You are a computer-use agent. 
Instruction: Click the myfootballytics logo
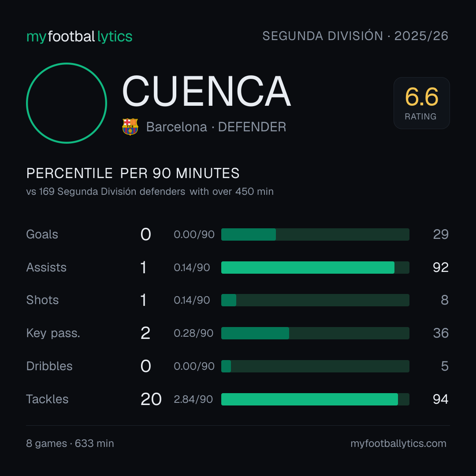point(79,37)
